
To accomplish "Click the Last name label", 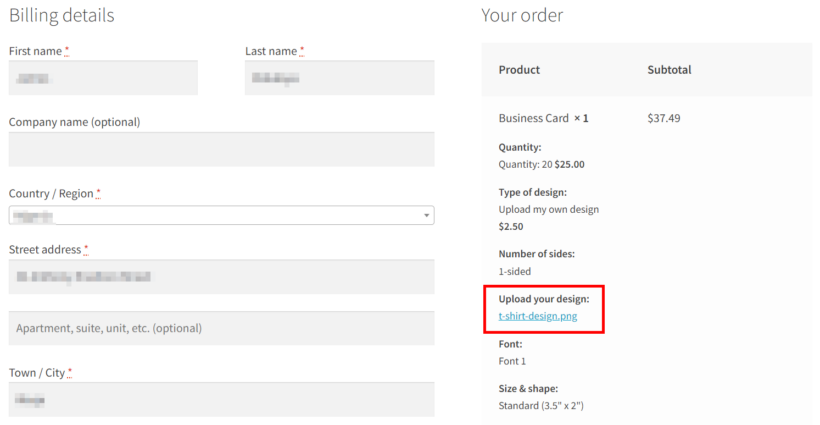I will click(271, 51).
